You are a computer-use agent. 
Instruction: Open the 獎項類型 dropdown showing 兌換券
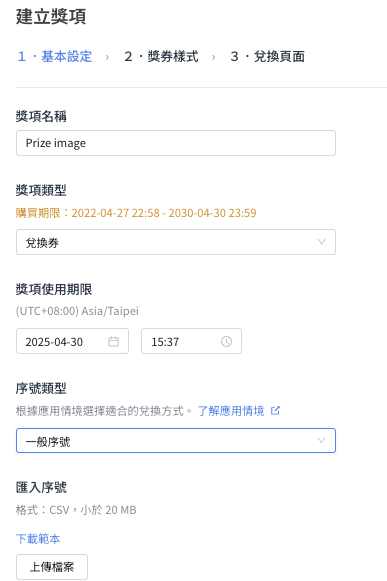point(176,242)
